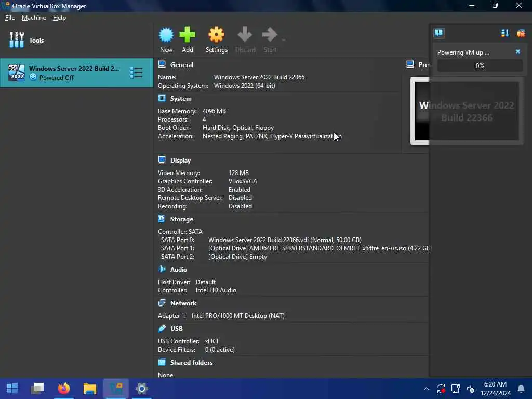Click the Display screen icon
The height and width of the screenshot is (399, 532).
[x=162, y=160]
